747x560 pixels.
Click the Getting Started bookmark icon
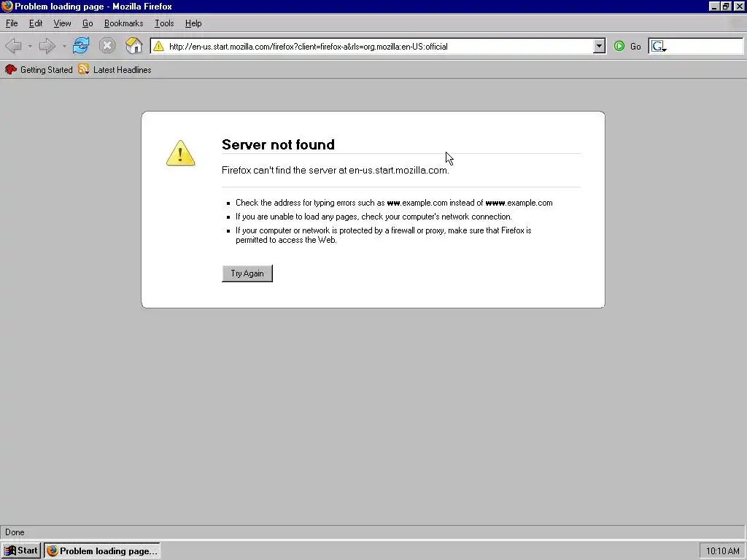click(10, 69)
